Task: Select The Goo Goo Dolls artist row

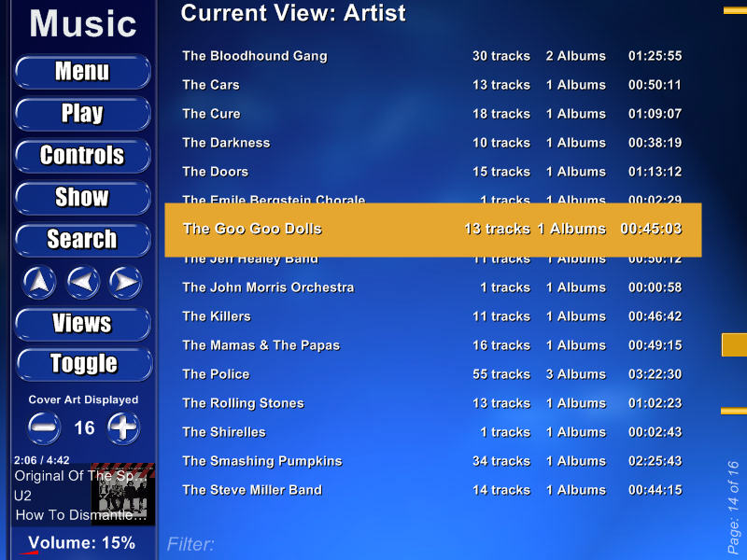Action: 433,230
